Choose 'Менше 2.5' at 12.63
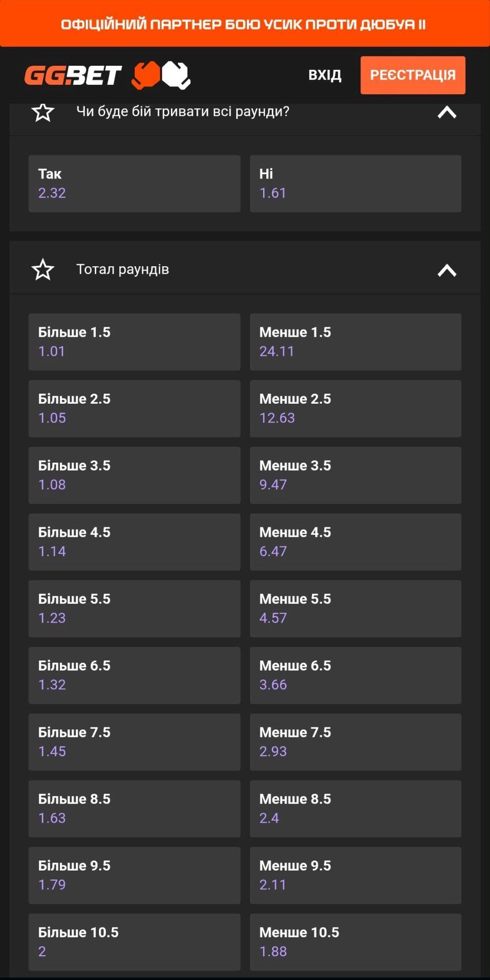This screenshot has width=490, height=980. pos(356,408)
